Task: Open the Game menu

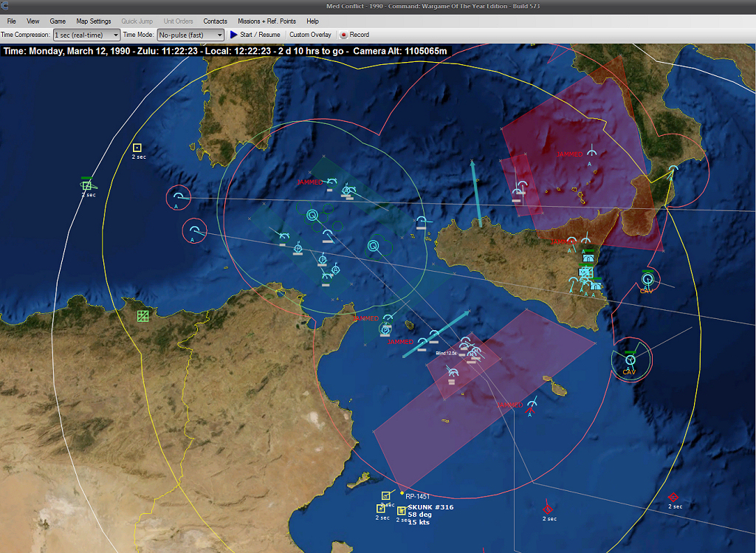Action: pos(58,21)
